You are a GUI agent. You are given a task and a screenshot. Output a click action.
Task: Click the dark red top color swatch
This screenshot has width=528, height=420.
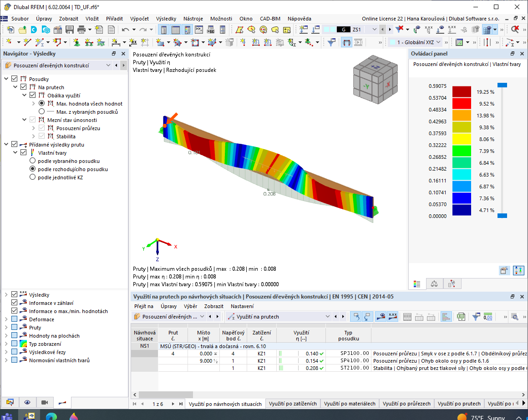coord(462,92)
